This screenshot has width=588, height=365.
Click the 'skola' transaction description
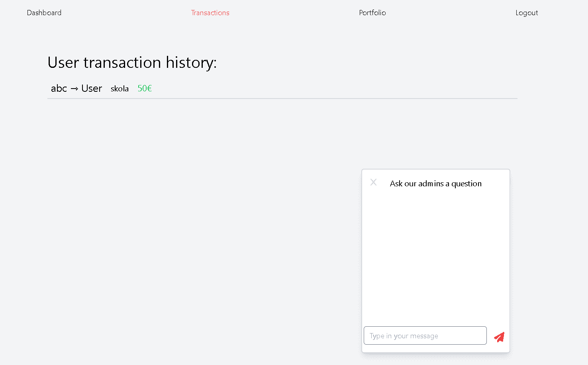click(x=120, y=89)
